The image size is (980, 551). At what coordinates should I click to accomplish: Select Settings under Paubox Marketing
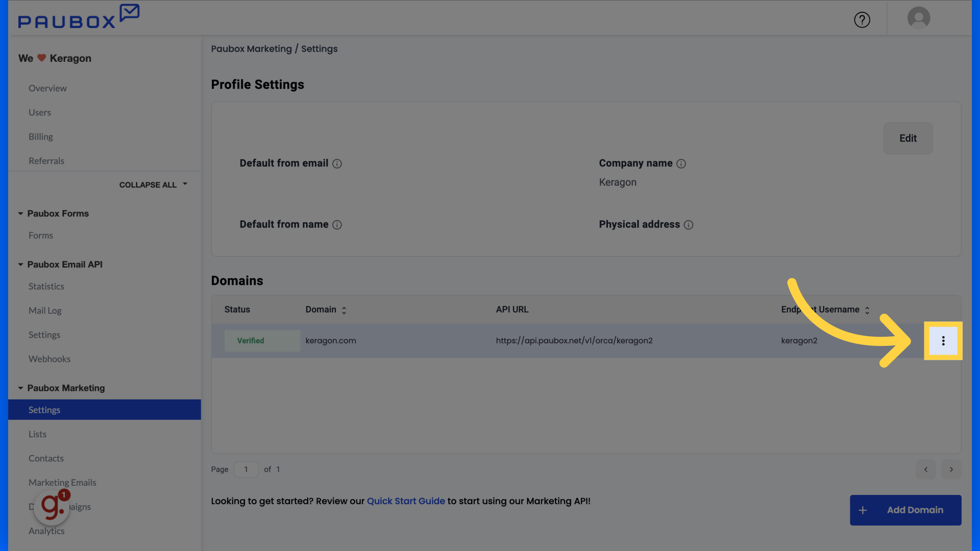pos(105,410)
